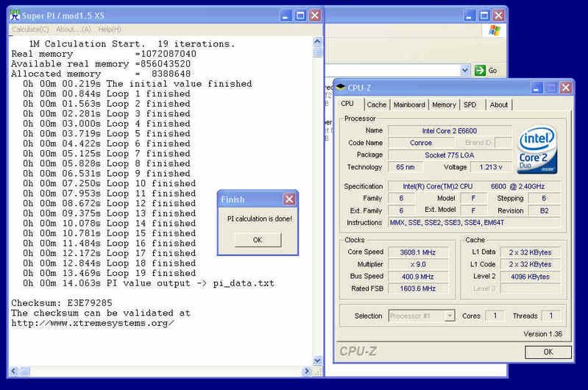Click the Instructions value 'MMX, SSE, SSE2...'
This screenshot has width=588, height=390.
(475, 222)
